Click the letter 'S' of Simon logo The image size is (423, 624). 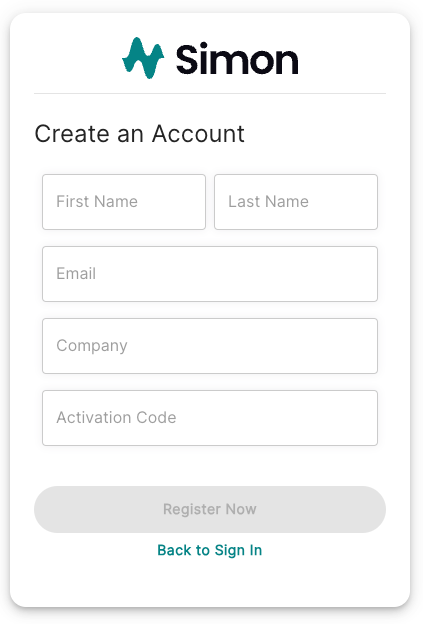(187, 59)
